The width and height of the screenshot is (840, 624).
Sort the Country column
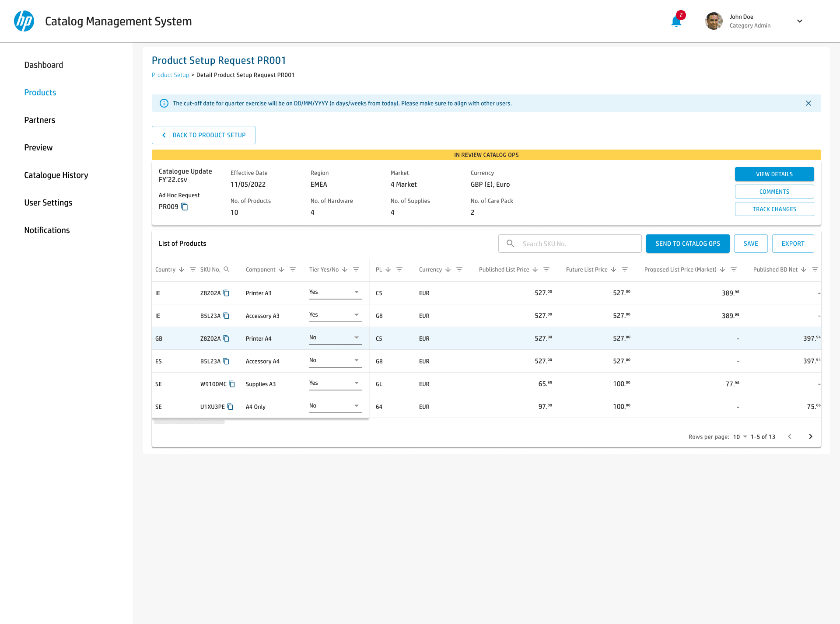pos(182,269)
